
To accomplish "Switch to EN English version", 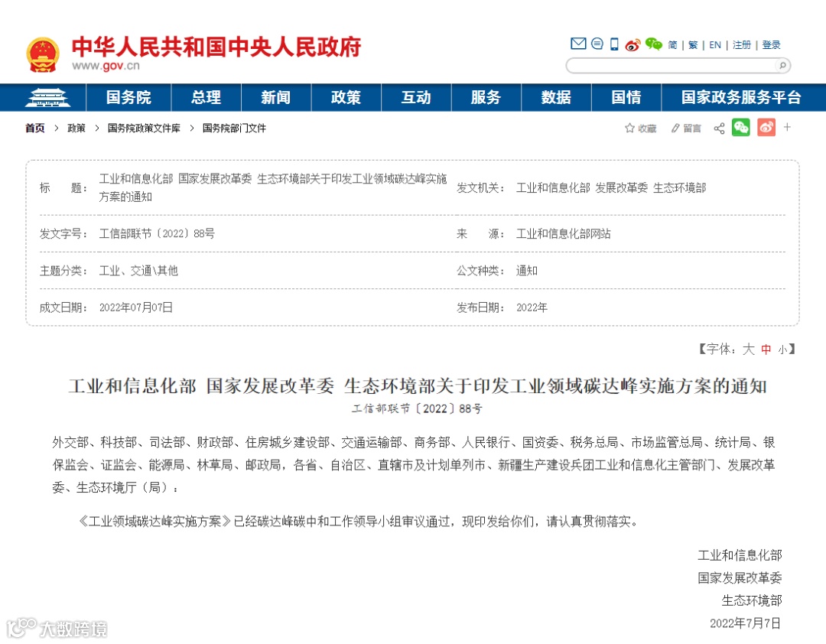I will pyautogui.click(x=715, y=45).
